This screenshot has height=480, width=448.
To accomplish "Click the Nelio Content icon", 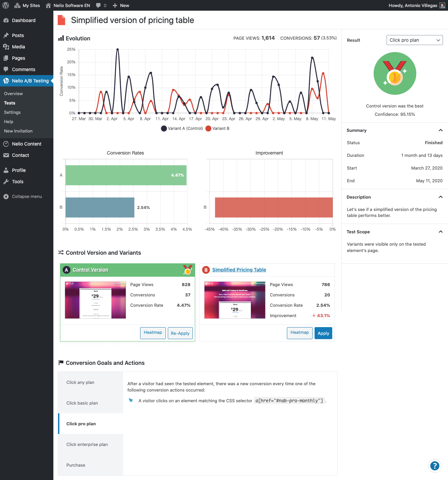I will pyautogui.click(x=6, y=144).
